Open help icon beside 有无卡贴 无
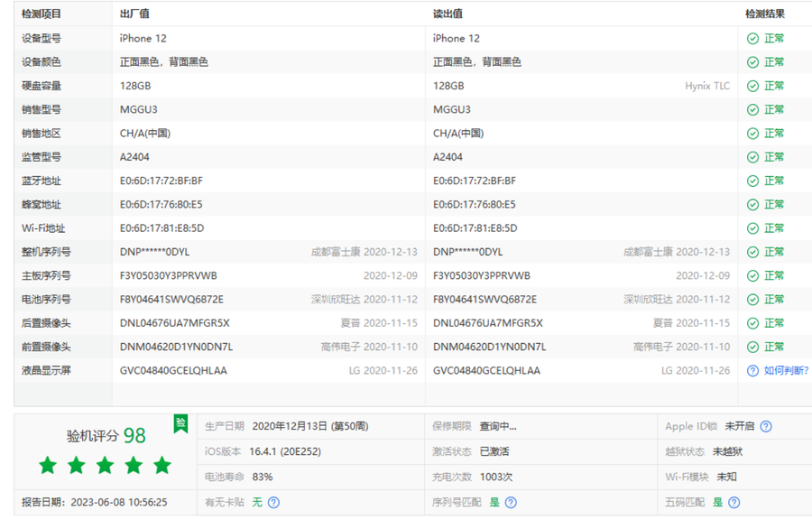 [x=273, y=503]
